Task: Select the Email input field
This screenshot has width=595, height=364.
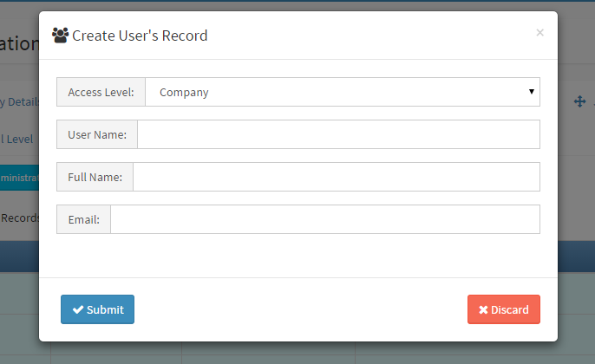Action: [324, 219]
